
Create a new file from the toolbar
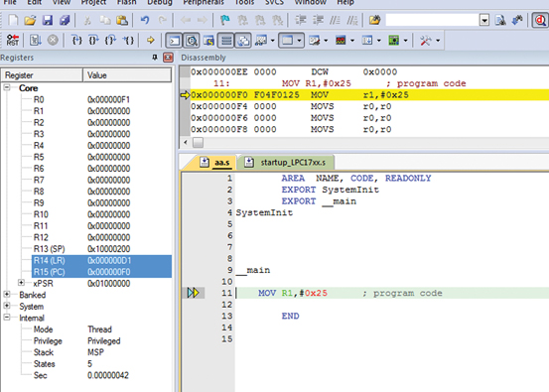pyautogui.click(x=13, y=20)
